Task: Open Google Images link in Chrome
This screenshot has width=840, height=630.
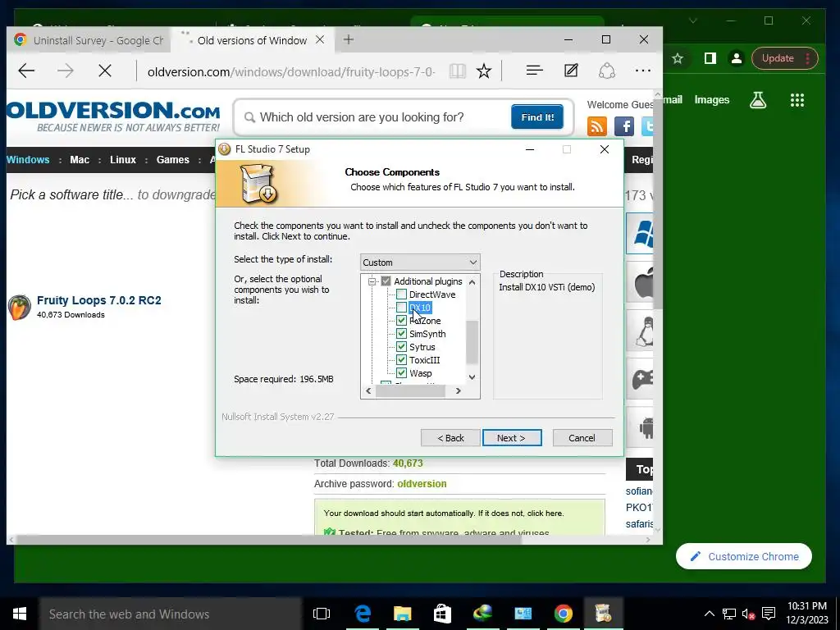Action: pyautogui.click(x=711, y=99)
